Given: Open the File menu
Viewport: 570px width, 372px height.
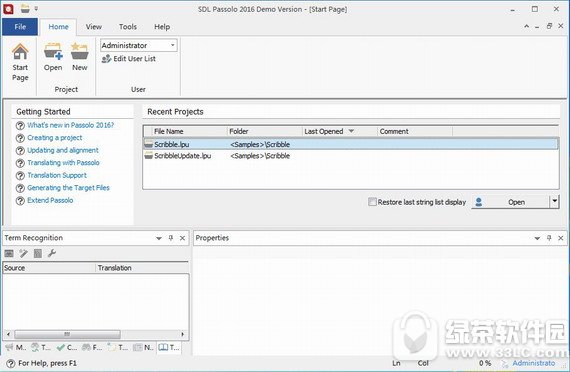Looking at the screenshot, I should [20, 27].
